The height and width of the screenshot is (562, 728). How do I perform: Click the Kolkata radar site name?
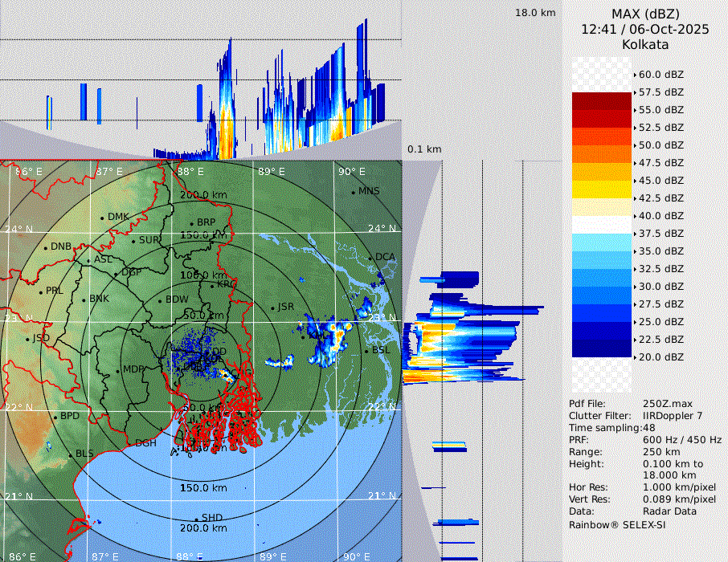[645, 44]
